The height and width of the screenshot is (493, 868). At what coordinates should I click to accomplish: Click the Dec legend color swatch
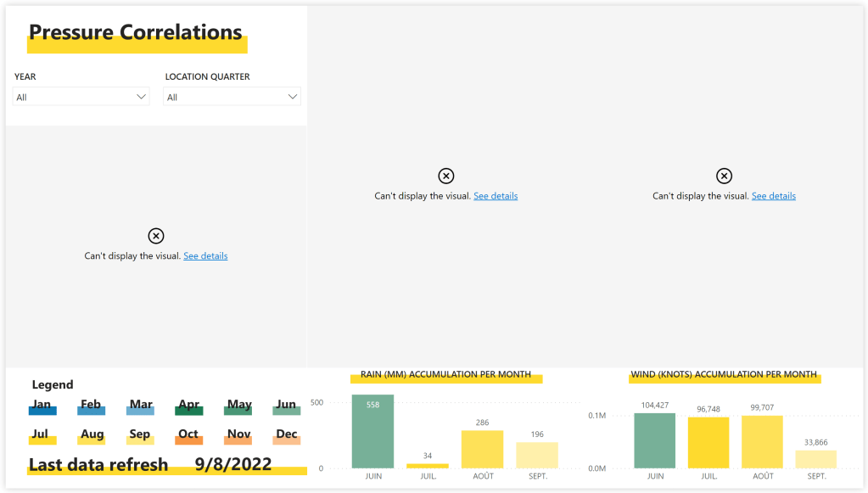coord(287,440)
